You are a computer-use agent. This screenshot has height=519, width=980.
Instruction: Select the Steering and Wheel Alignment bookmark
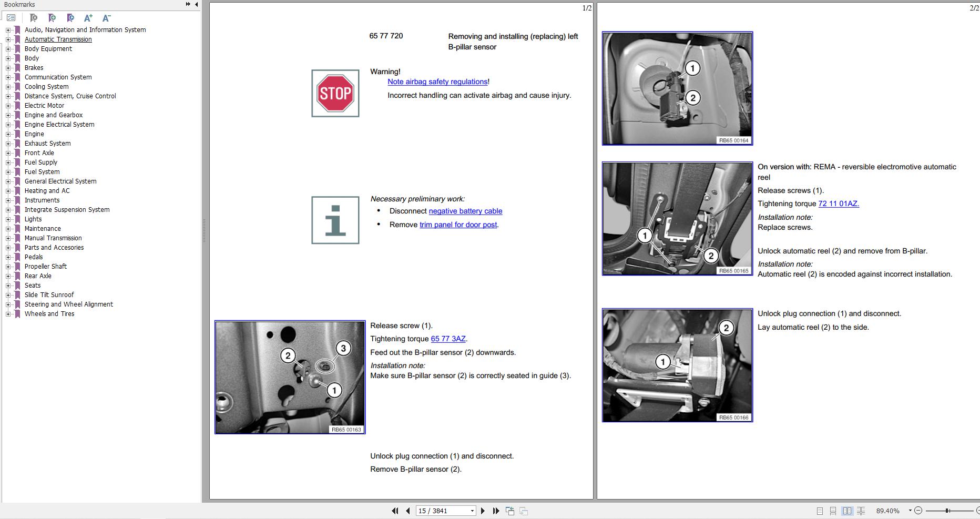pyautogui.click(x=68, y=304)
